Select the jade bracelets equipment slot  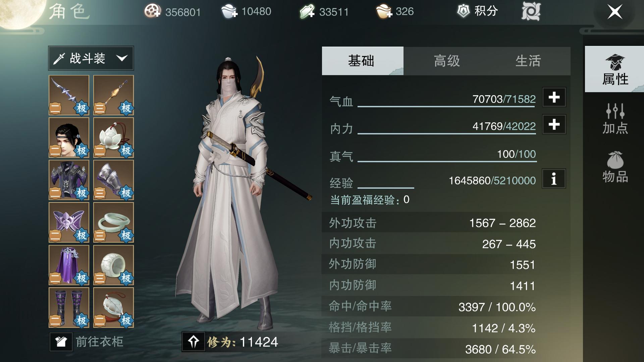click(x=113, y=223)
